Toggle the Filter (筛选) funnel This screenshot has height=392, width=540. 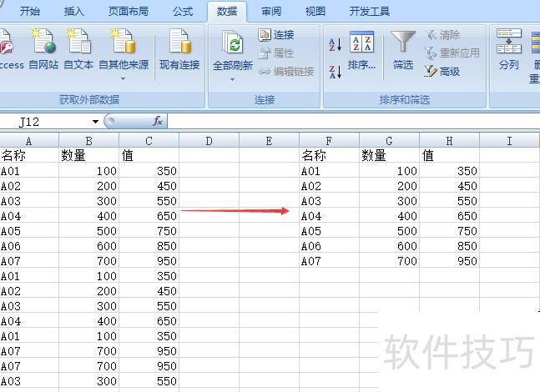[x=403, y=50]
